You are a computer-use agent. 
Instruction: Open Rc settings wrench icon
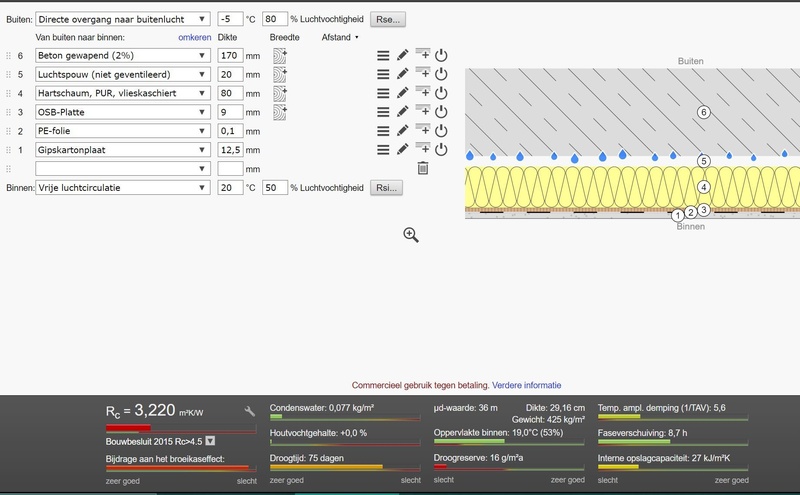(249, 411)
